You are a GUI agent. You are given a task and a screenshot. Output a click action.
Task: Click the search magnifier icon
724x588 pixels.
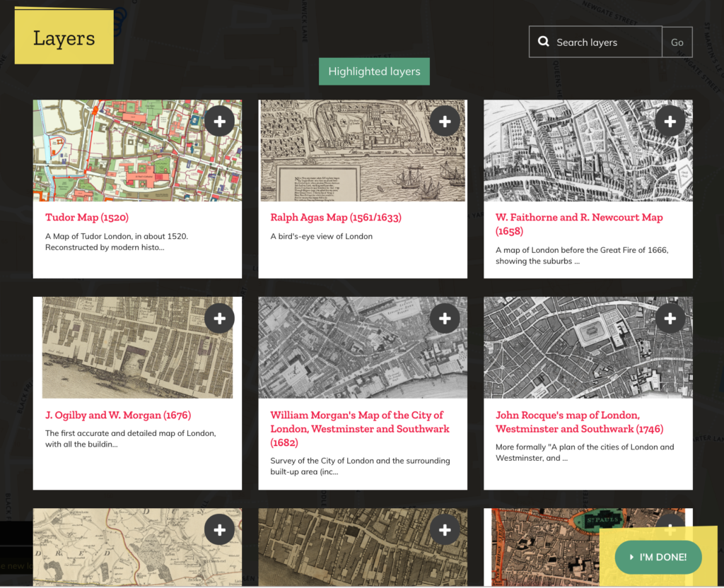click(544, 42)
